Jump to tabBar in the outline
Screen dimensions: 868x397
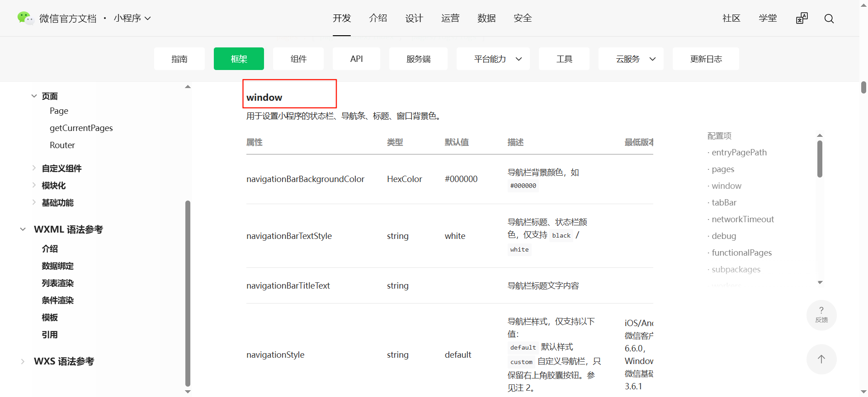724,202
